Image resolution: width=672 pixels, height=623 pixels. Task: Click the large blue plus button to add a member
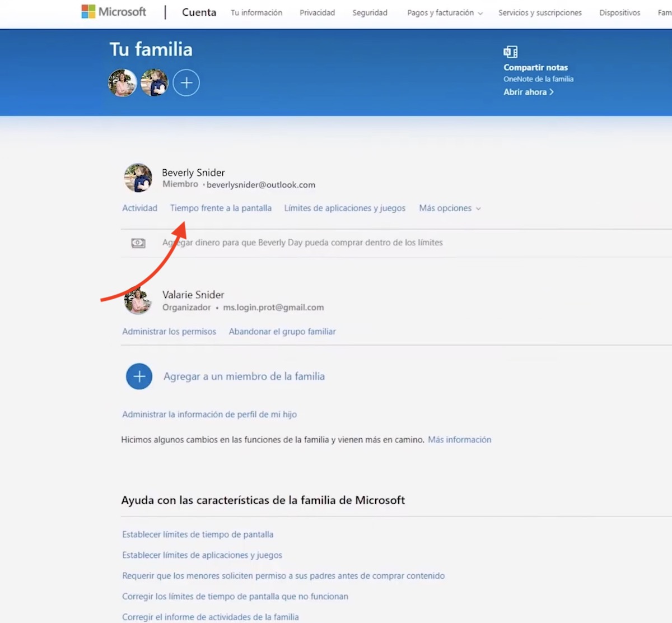[x=139, y=376]
